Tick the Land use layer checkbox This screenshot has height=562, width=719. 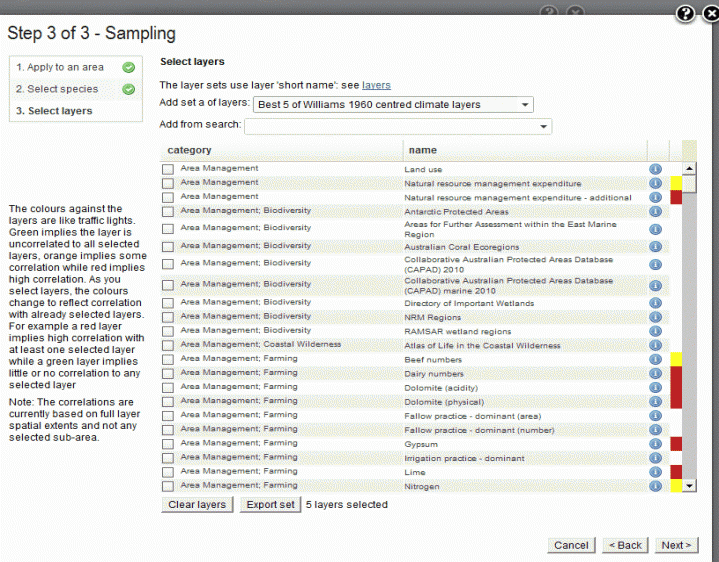click(168, 169)
